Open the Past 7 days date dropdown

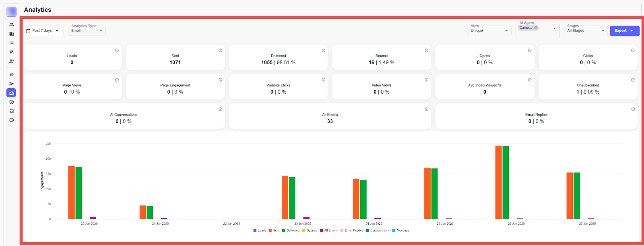point(43,31)
